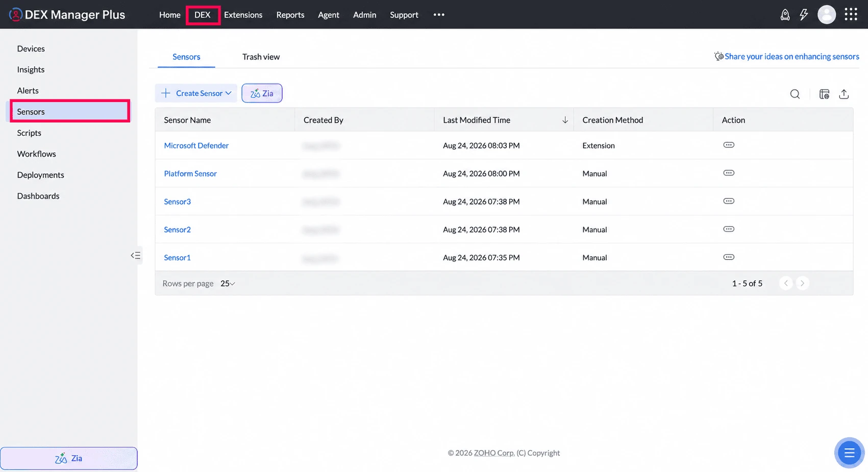This screenshot has height=472, width=868.
Task: Click the DEX Manager Plus logo icon
Action: click(x=16, y=14)
